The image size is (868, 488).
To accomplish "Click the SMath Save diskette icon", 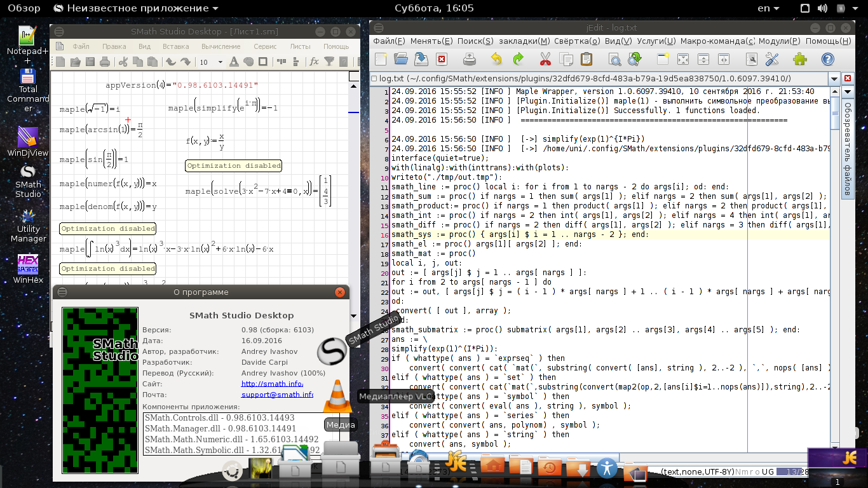I will [90, 62].
